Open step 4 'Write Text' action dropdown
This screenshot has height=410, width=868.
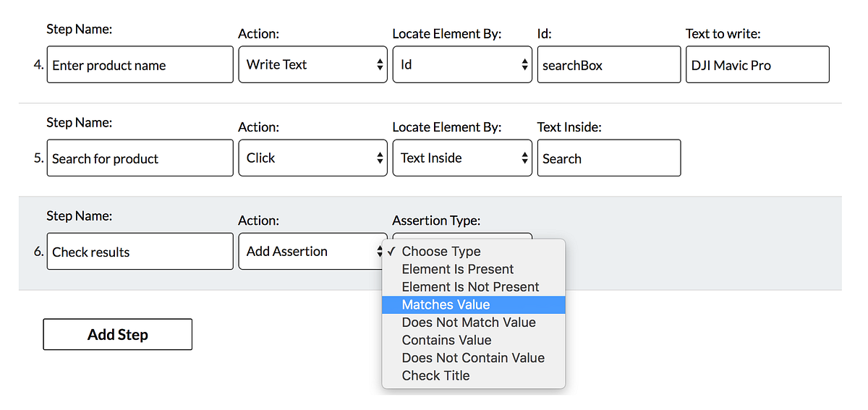[x=312, y=65]
